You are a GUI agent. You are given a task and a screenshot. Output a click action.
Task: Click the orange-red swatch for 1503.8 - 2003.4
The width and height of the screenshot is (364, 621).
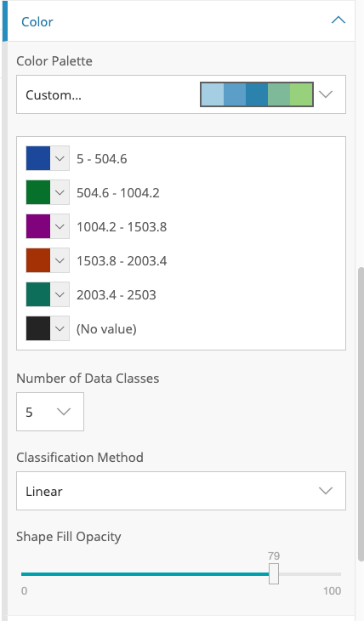click(x=38, y=260)
